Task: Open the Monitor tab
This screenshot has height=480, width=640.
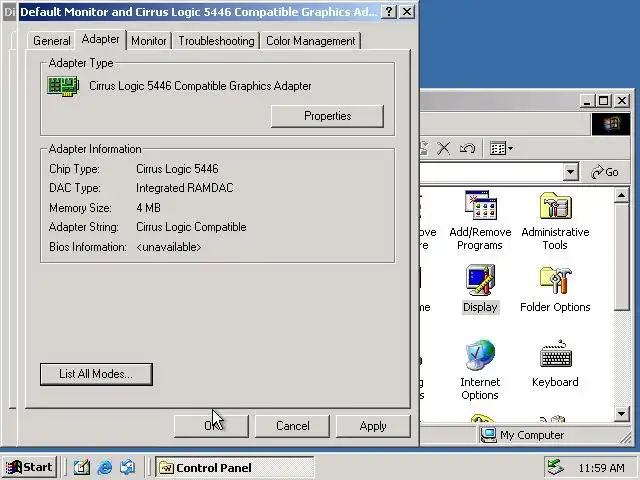Action: click(149, 41)
